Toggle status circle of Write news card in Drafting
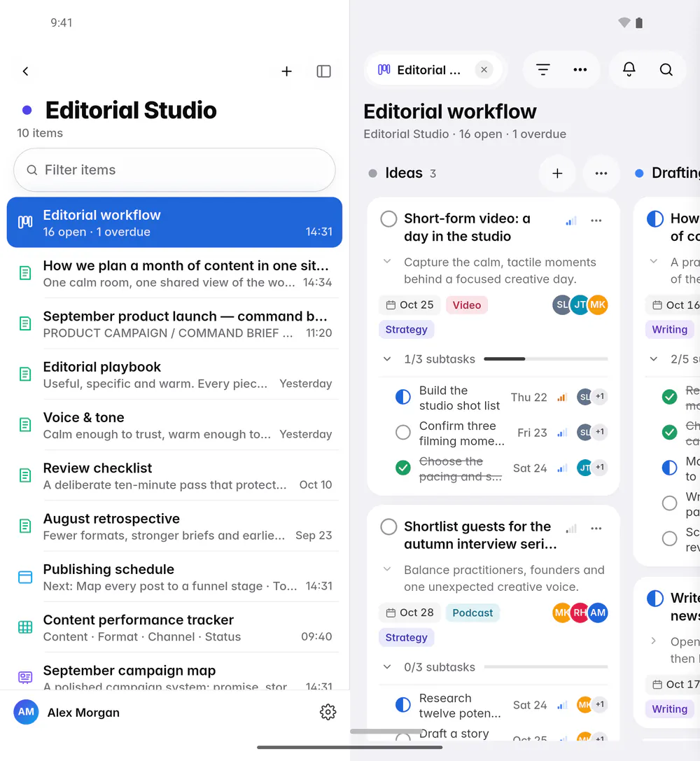The width and height of the screenshot is (700, 761). tap(655, 599)
